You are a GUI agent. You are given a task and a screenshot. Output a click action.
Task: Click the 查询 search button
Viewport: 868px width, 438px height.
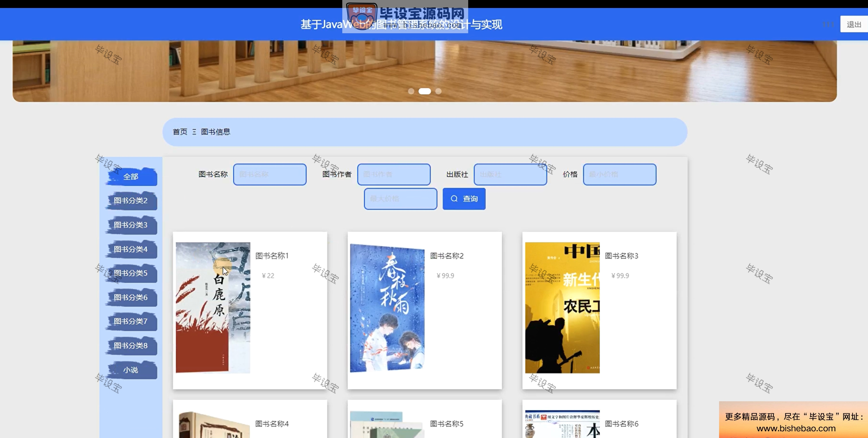point(464,199)
